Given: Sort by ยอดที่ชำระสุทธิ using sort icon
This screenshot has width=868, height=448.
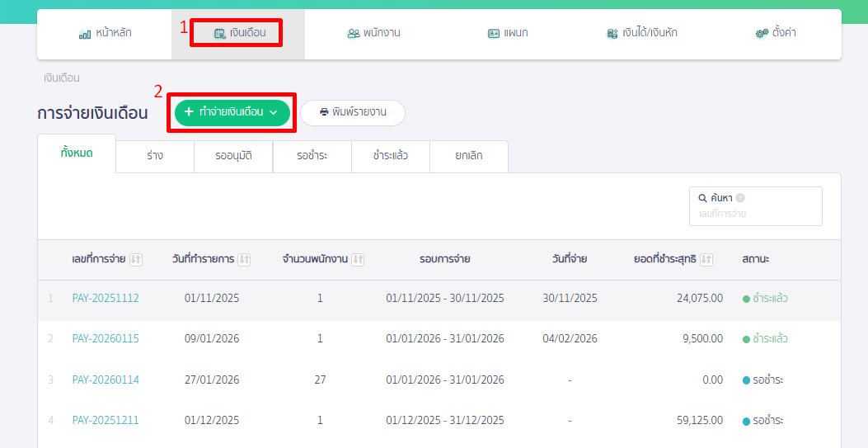Looking at the screenshot, I should click(707, 260).
